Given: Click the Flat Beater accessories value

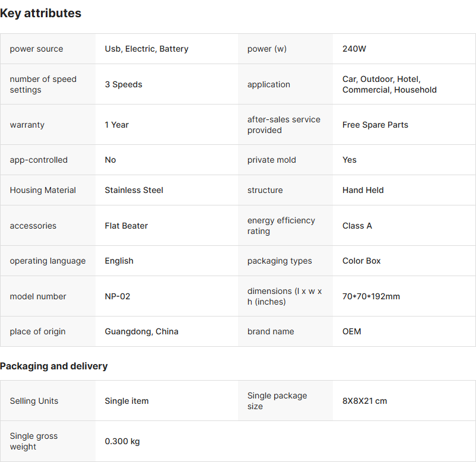Looking at the screenshot, I should coord(126,226).
